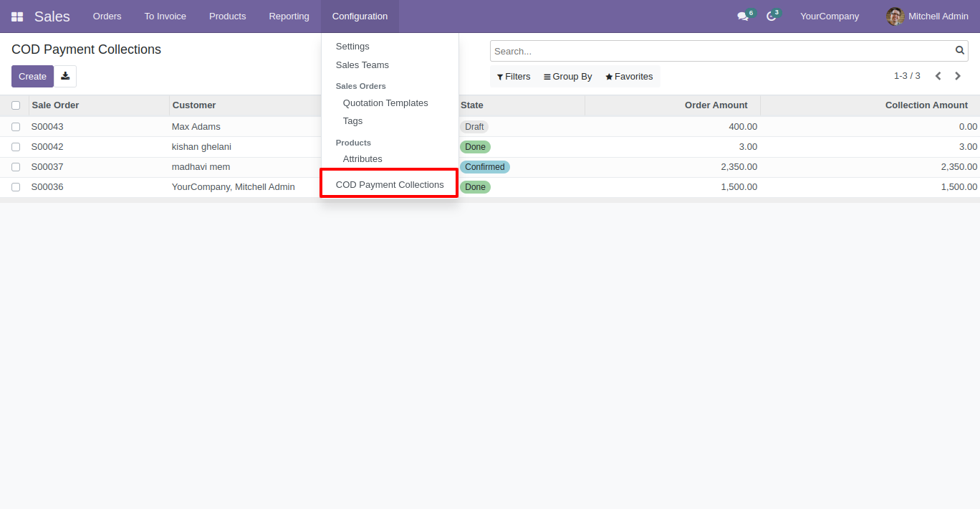Click the Confirmed state badge
The height and width of the screenshot is (509, 980).
(485, 167)
